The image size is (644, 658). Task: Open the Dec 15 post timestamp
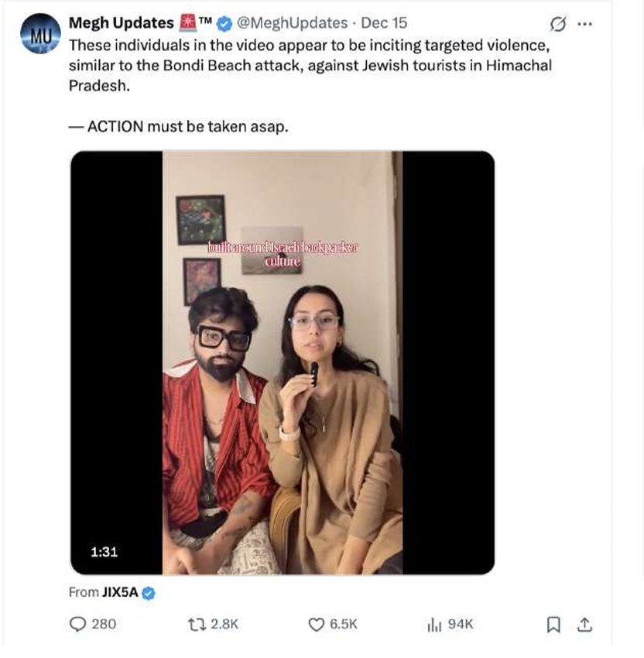point(384,23)
